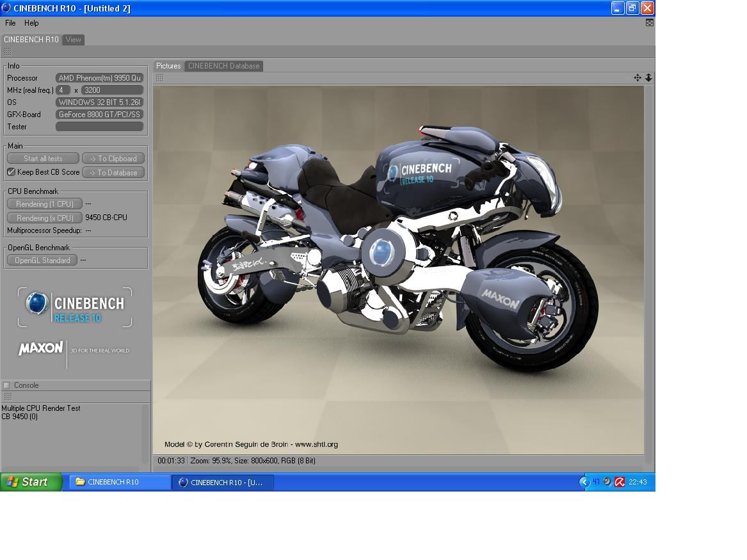Click the To Clipboard button
This screenshot has height=560, width=747.
[113, 159]
